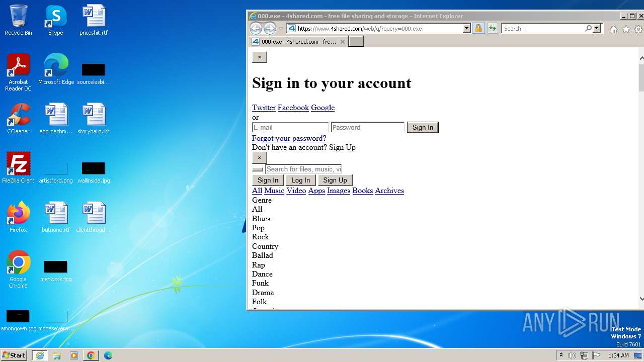Open the Firefox desktop shortcut

18,217
